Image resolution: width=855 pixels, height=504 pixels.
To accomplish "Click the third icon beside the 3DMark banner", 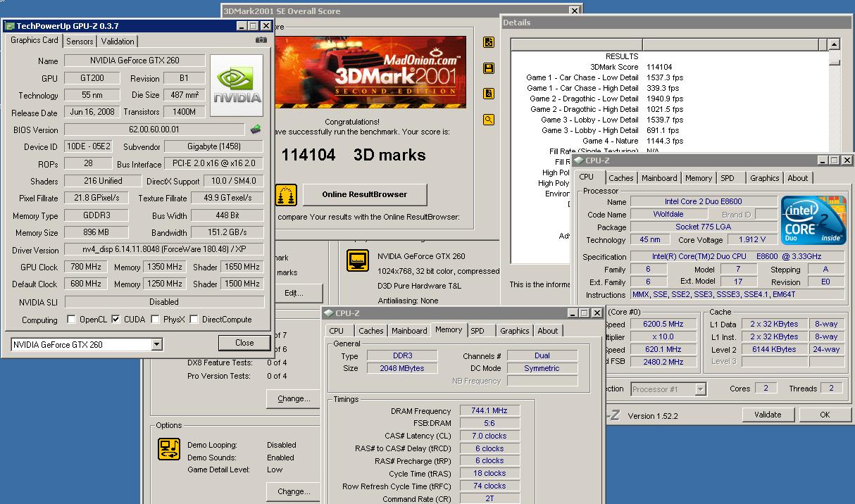I will coord(489,94).
